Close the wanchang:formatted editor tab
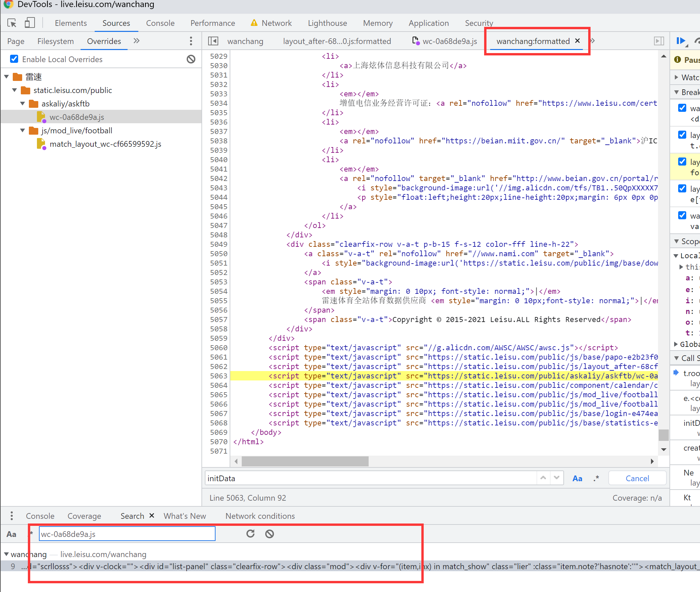 (577, 41)
